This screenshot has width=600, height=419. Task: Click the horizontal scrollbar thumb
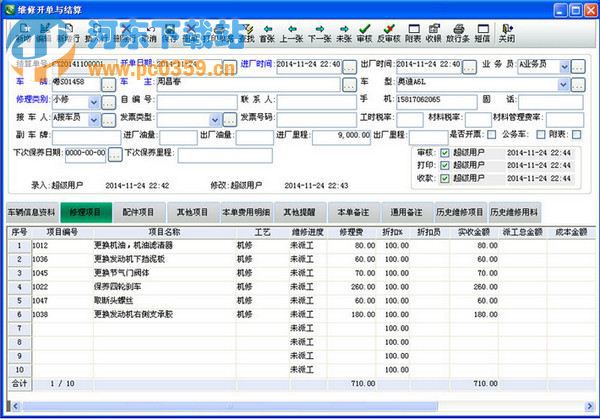230,406
